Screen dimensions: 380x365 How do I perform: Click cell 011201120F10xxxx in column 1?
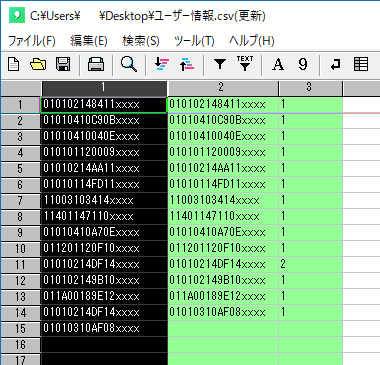click(104, 249)
